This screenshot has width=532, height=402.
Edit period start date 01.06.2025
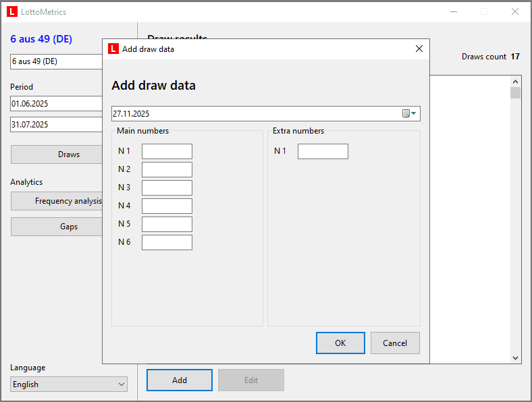(x=56, y=104)
